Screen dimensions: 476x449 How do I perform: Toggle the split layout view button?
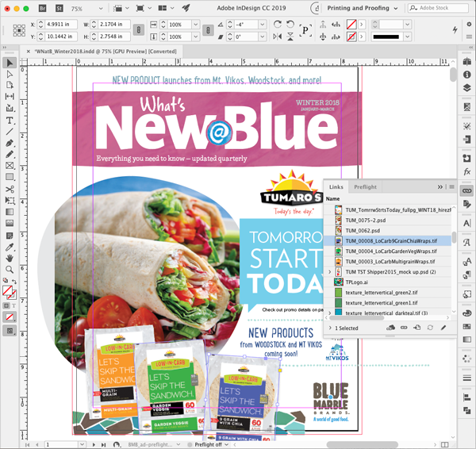[x=444, y=444]
